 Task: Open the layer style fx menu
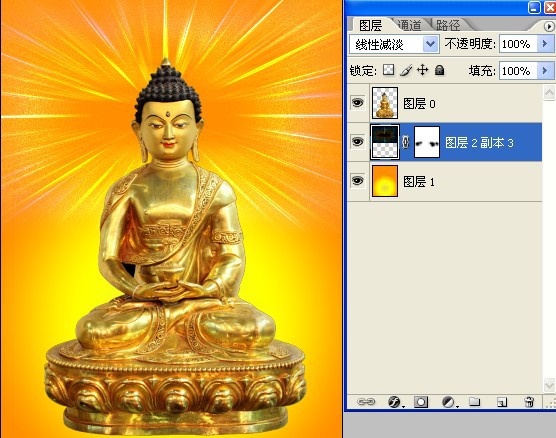point(395,402)
